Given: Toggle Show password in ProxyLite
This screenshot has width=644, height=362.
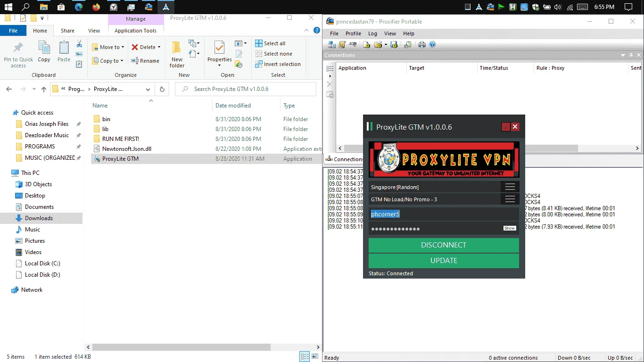Looking at the screenshot, I should tap(510, 228).
